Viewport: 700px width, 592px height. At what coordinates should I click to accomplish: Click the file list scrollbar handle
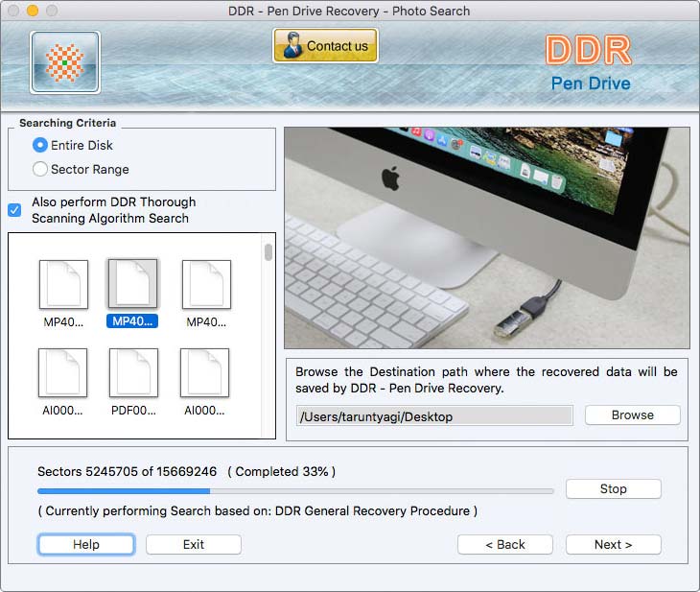tap(268, 252)
